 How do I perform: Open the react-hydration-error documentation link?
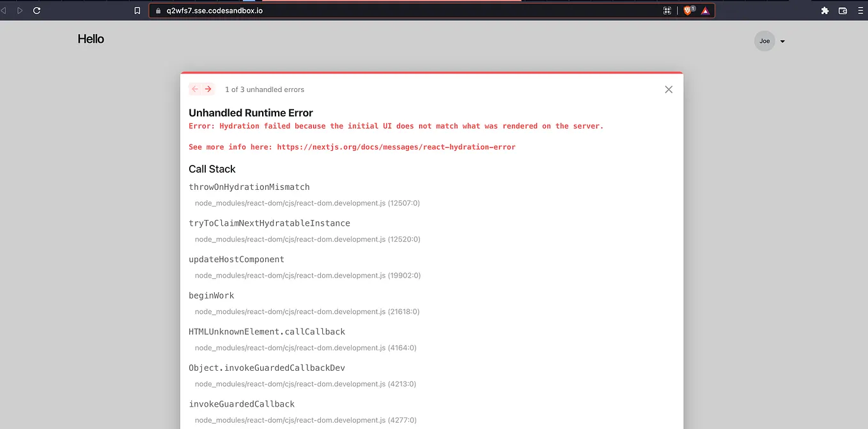click(x=396, y=146)
